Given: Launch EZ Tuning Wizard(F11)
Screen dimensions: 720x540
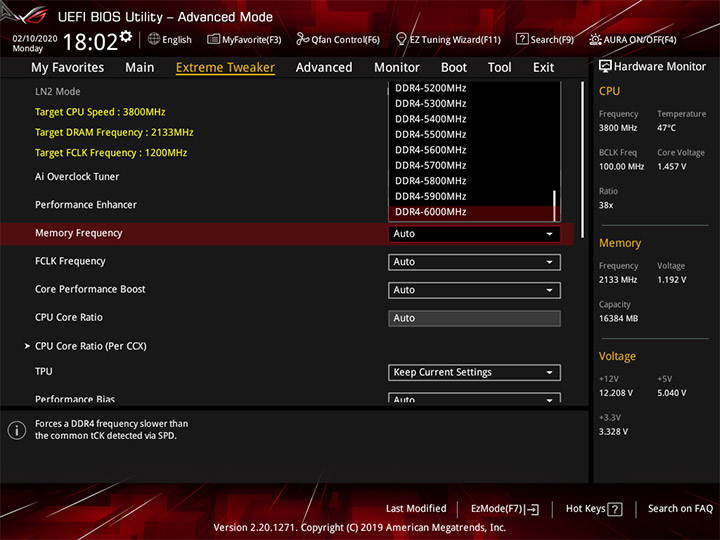Looking at the screenshot, I should coord(448,39).
